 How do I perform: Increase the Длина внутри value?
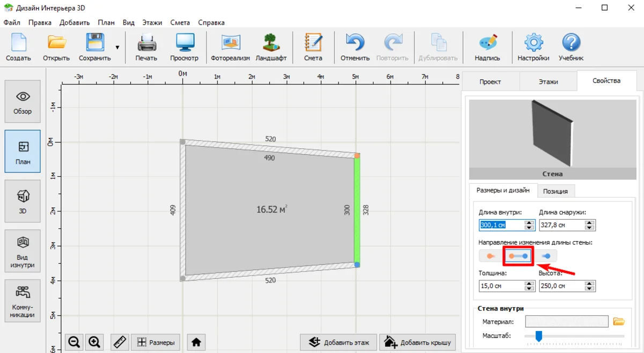click(530, 222)
